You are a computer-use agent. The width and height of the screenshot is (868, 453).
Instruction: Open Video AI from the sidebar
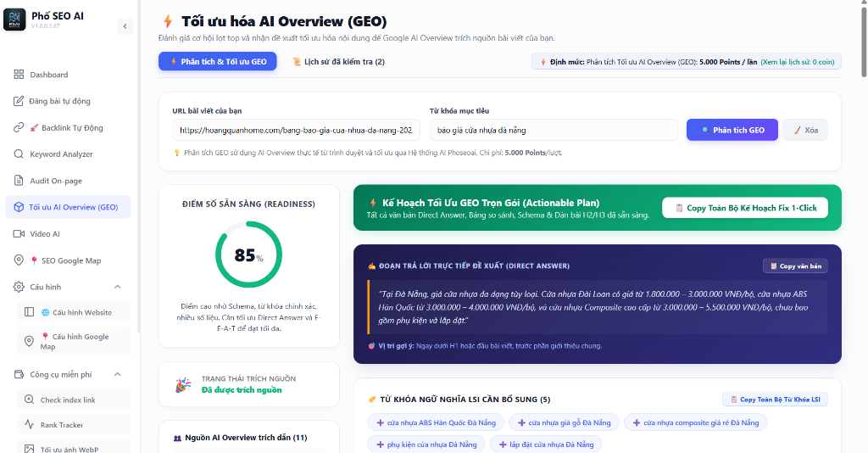coord(68,233)
